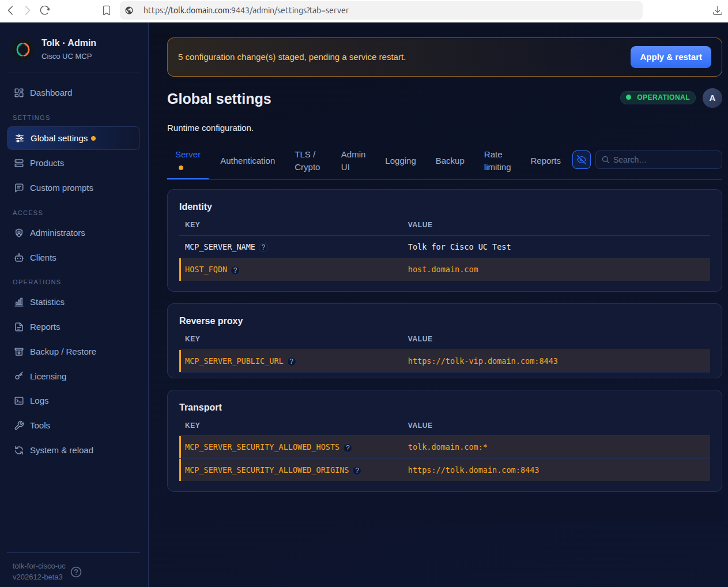The width and height of the screenshot is (728, 587).
Task: Click the Statistics bar chart icon
Action: (x=19, y=302)
